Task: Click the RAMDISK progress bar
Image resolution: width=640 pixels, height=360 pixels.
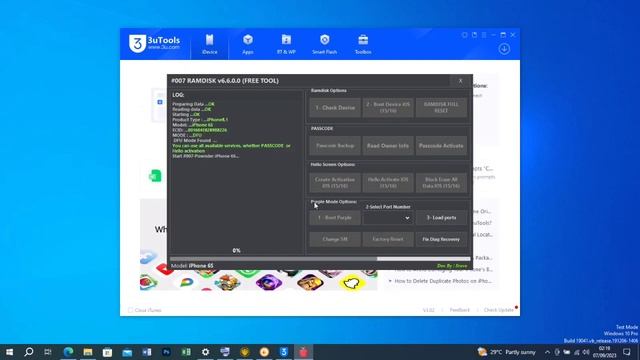Action: (320, 259)
